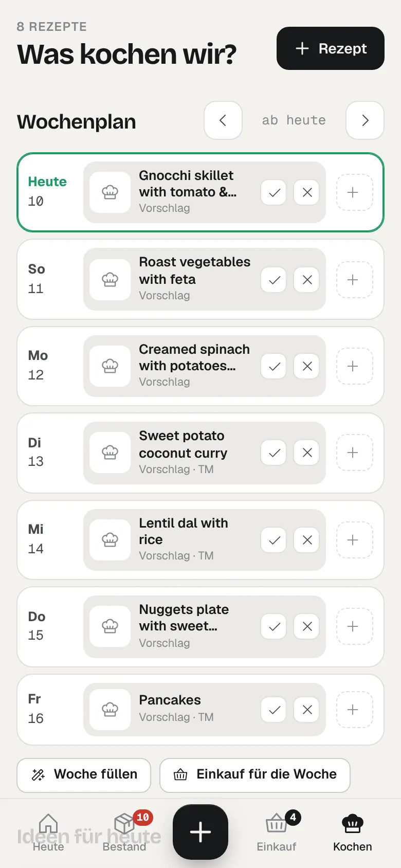Add another meal slot for Monday 12
Viewport: 401px width, 868px height.
tap(353, 366)
